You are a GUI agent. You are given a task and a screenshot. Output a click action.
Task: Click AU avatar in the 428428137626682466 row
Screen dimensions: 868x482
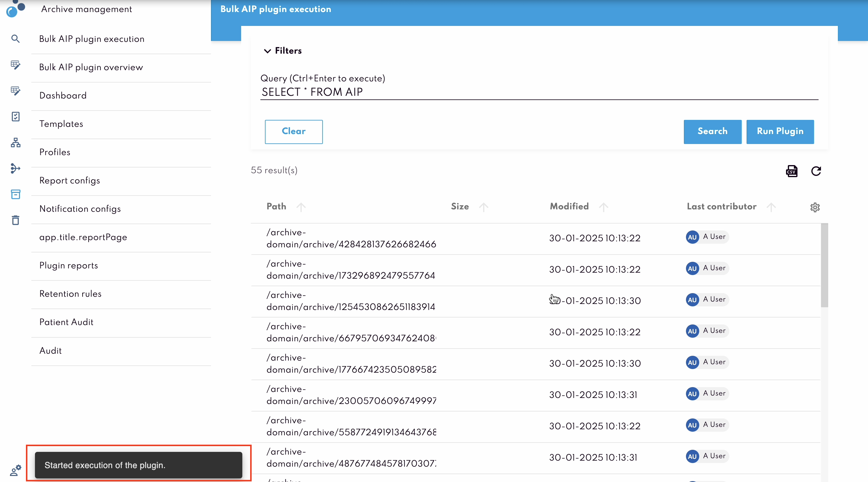point(692,237)
